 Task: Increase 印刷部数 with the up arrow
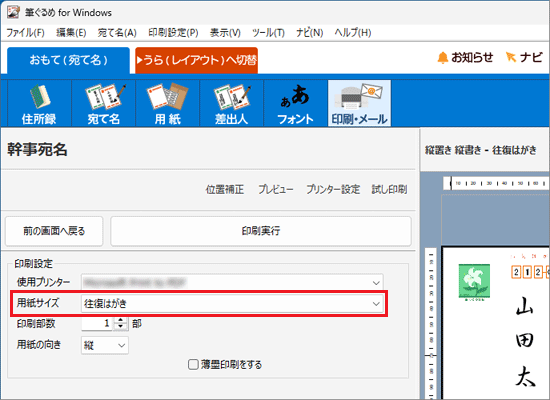(x=121, y=320)
